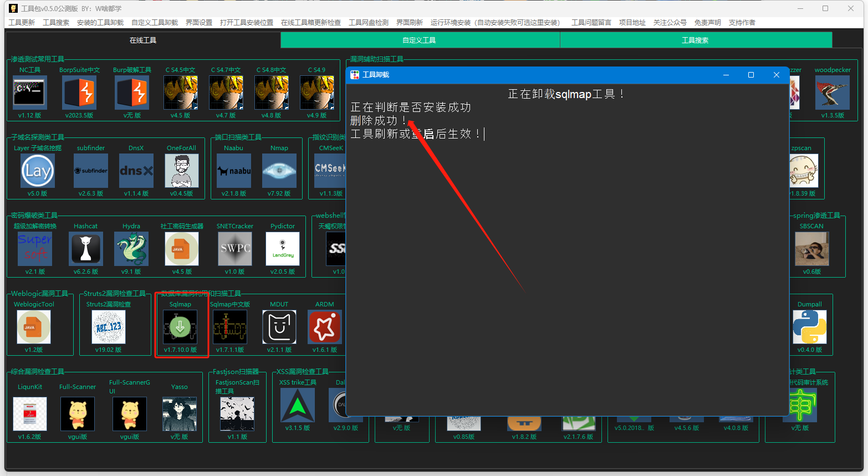This screenshot has height=476, width=868.
Task: Open 超级加解密转换 Super Soft icon
Action: pyautogui.click(x=35, y=249)
